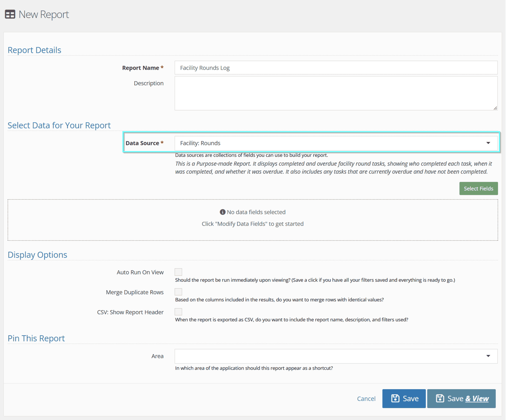The width and height of the screenshot is (506, 420).
Task: Toggle Merge Duplicate Rows checkbox
Action: point(178,292)
